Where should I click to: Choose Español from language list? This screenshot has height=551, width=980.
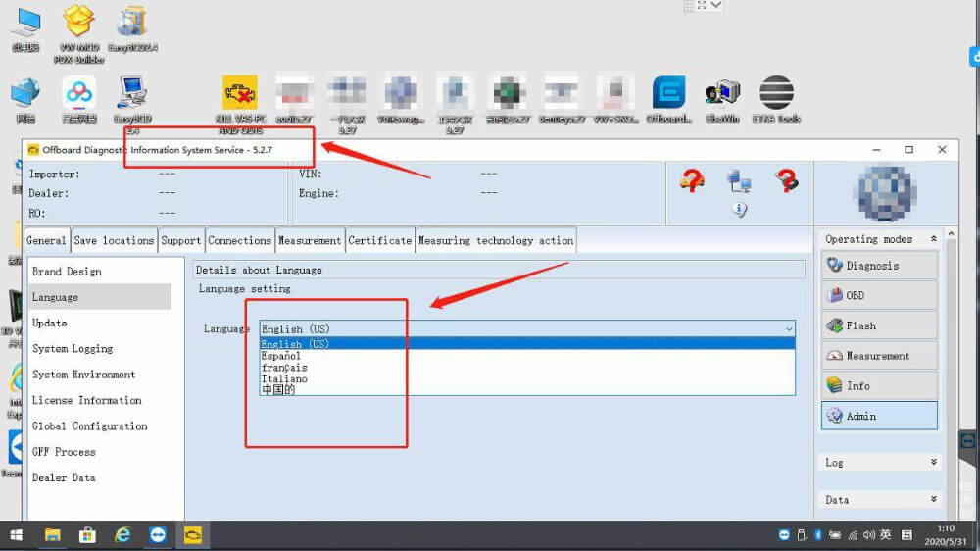coord(527,356)
